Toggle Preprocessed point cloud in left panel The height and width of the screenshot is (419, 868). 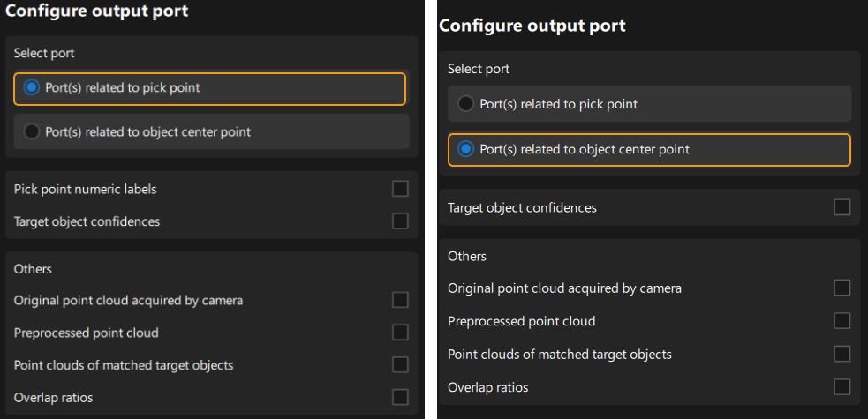[400, 333]
